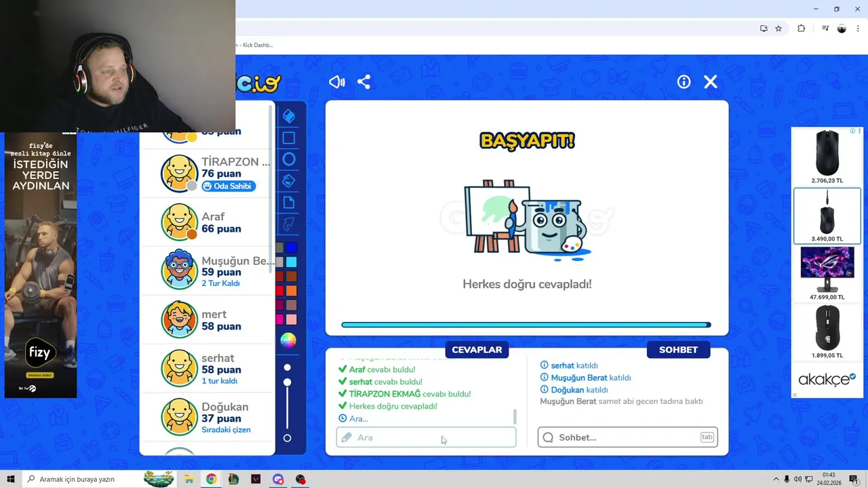Select the eraser tool in drawing toolbar

[289, 117]
